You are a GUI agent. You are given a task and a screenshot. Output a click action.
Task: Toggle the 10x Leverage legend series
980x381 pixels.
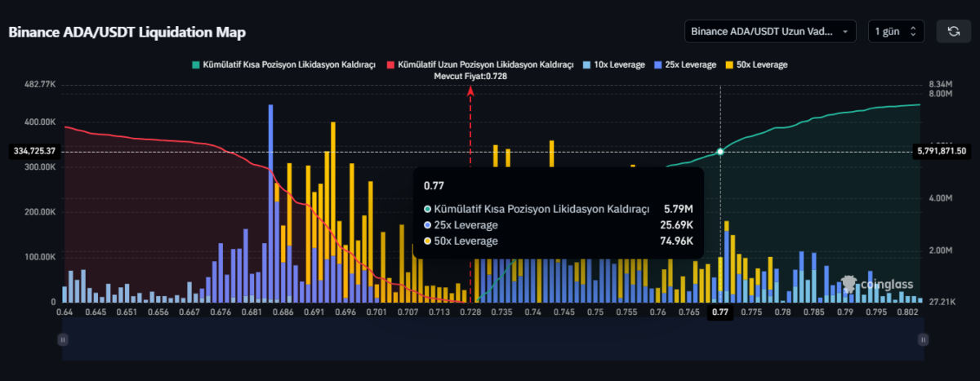coord(614,64)
